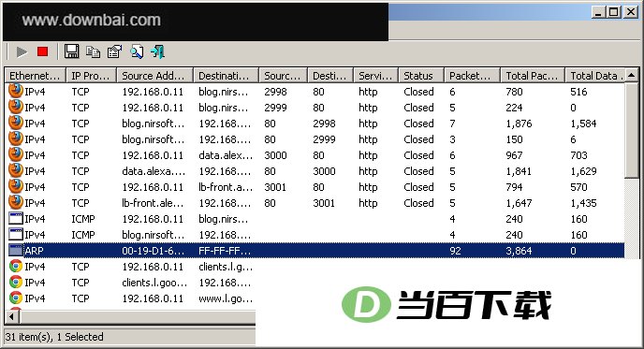Click the icon of the selected ARP row
The width and height of the screenshot is (644, 349).
[x=16, y=251]
